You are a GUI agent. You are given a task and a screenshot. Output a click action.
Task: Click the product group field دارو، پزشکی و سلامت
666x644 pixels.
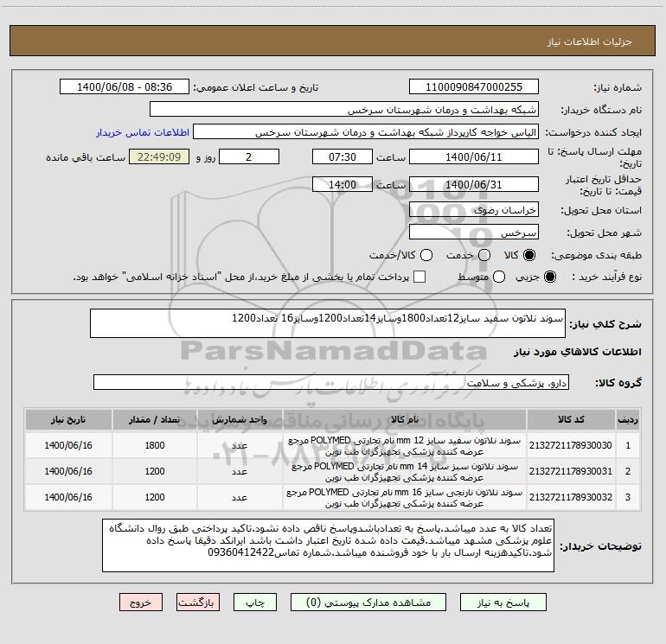pos(331,382)
